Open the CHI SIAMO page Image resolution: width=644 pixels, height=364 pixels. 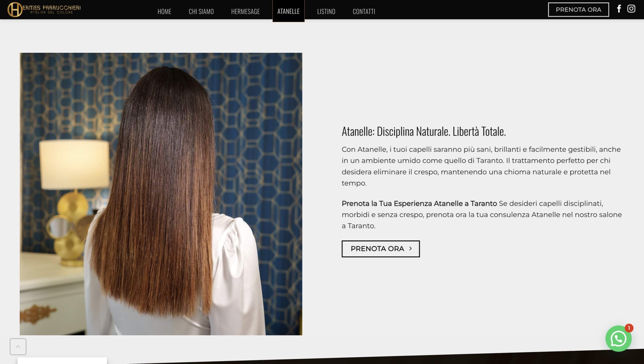point(201,11)
